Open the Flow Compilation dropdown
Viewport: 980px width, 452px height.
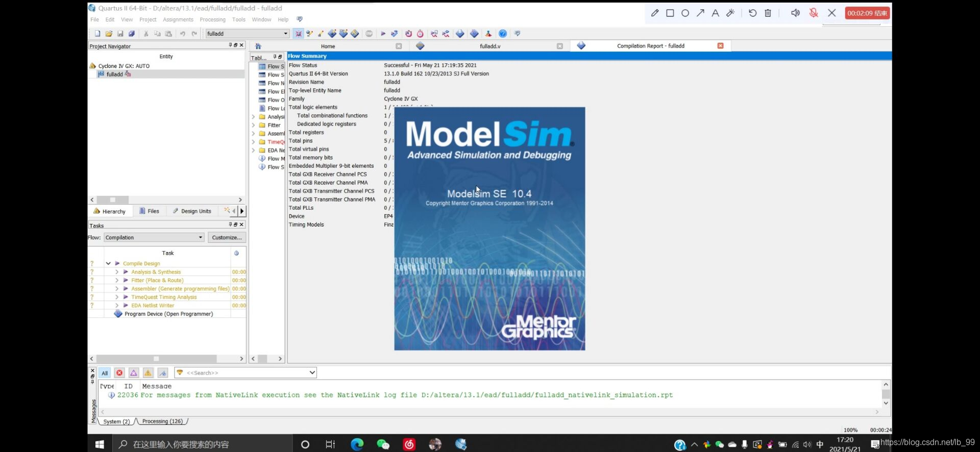(154, 238)
